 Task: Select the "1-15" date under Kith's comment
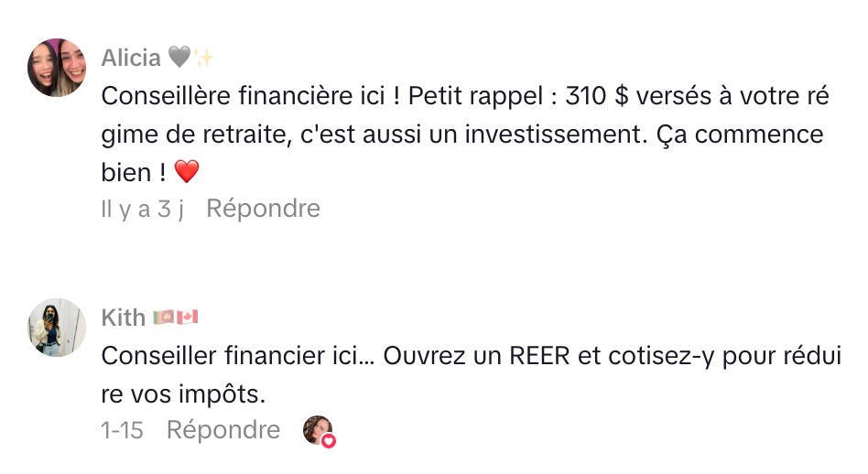point(122,430)
